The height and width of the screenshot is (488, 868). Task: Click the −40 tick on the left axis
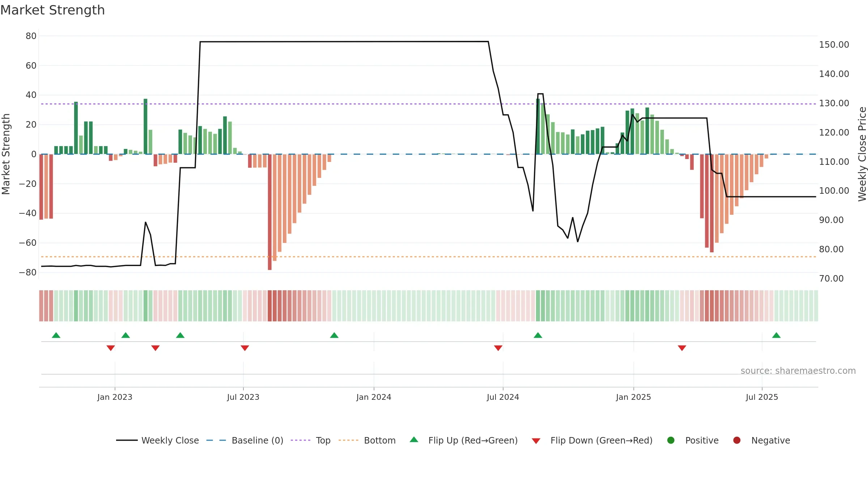coord(28,213)
